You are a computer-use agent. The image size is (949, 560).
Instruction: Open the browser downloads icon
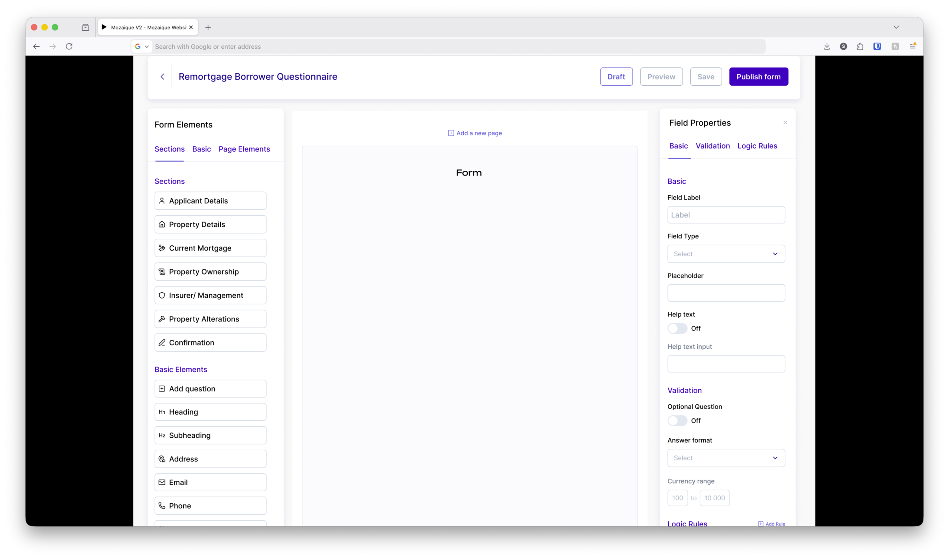tap(827, 46)
